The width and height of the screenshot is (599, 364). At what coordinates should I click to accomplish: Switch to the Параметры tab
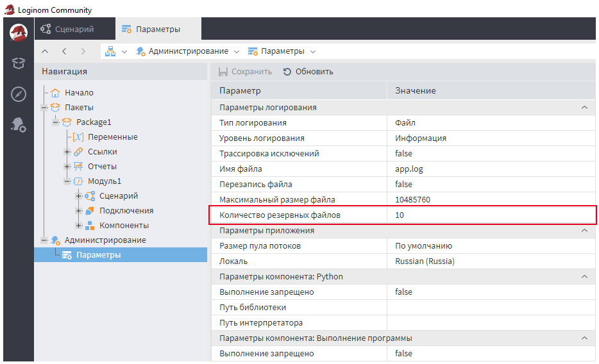tap(158, 29)
